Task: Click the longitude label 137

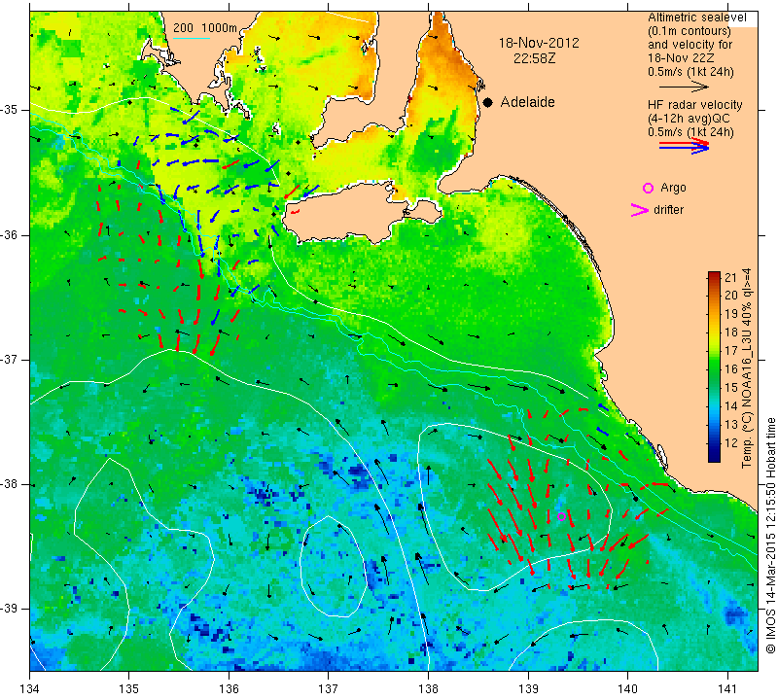Action: (329, 688)
